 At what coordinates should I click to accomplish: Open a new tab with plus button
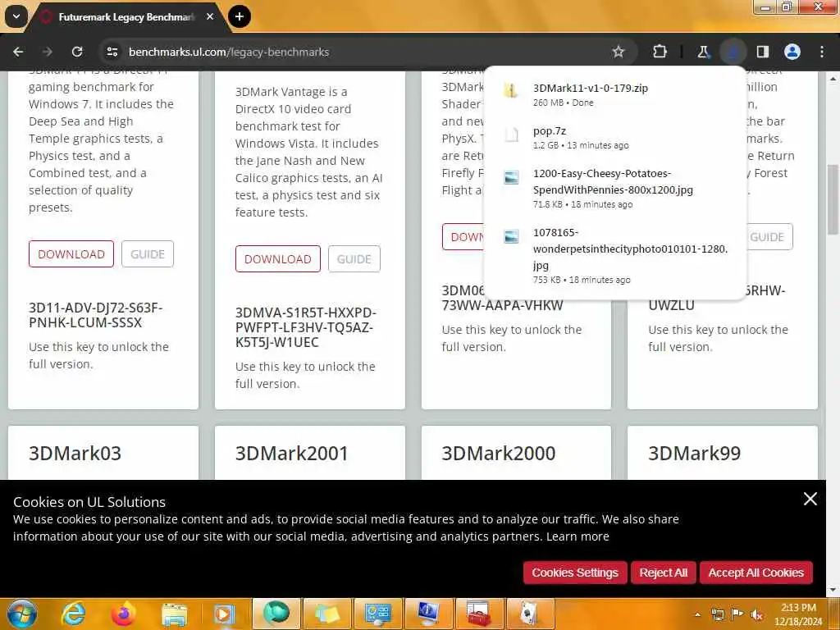pos(240,16)
